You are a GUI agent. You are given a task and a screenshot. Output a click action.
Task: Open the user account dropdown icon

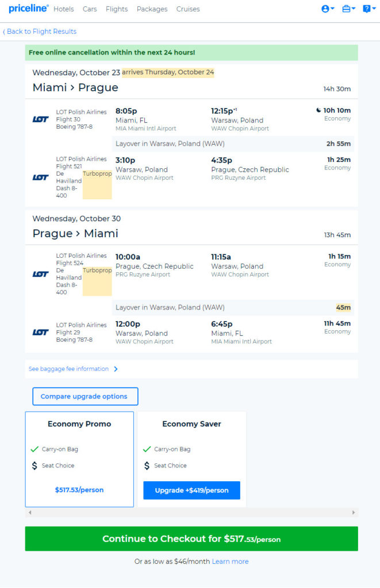tap(328, 9)
